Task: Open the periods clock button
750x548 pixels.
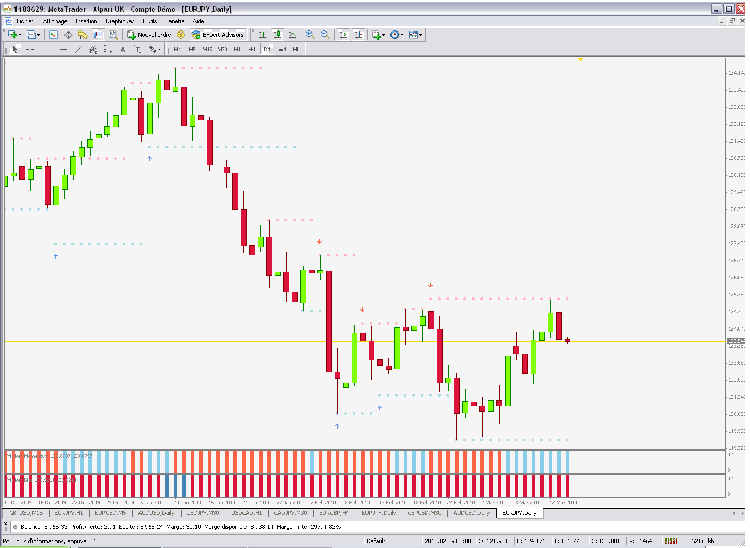Action: [395, 34]
